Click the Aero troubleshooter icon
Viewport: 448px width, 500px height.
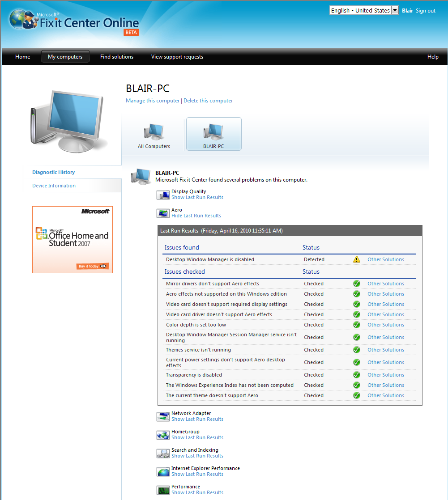click(x=163, y=213)
